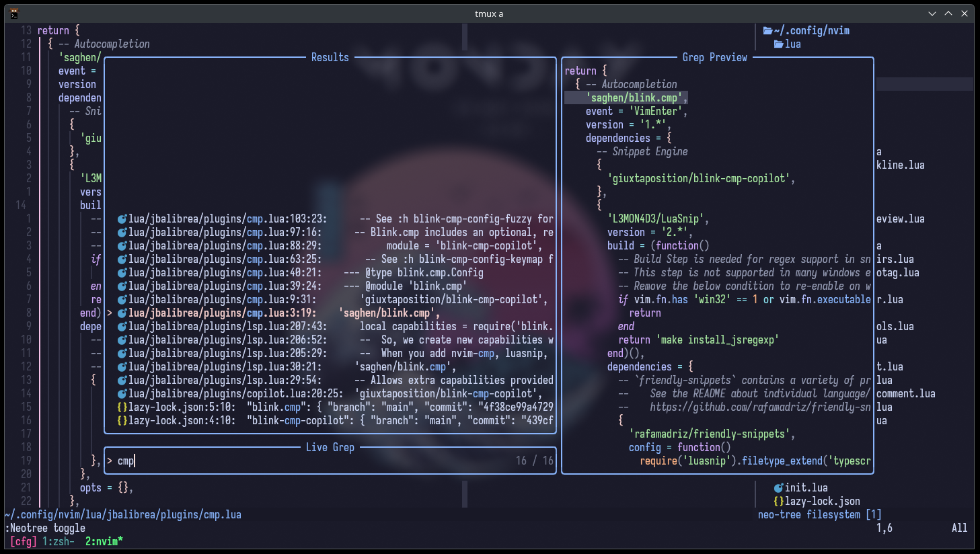Click 'giuxtaposition/blink-cmp-copilot' line in Grep Preview

click(702, 179)
